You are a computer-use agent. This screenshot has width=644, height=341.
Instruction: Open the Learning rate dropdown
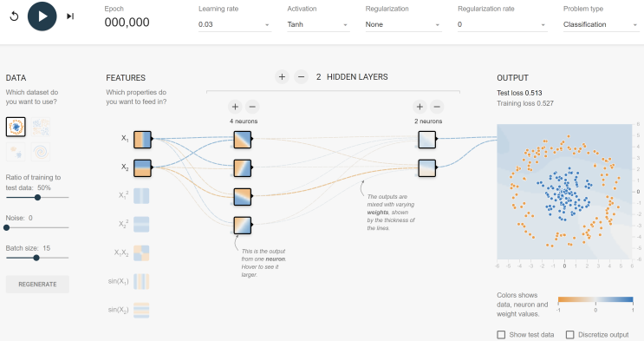pos(234,24)
